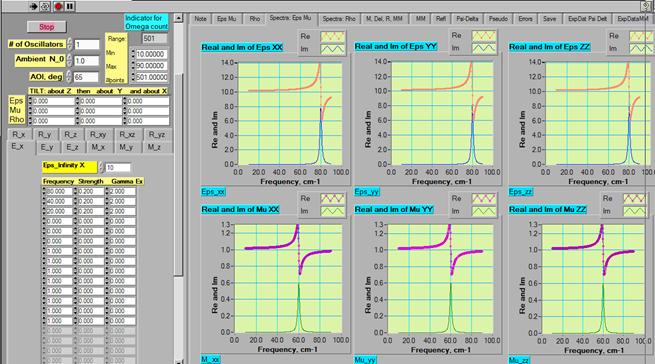Click the context help icon at top right
This screenshot has width=655, height=364.
[647, 5]
